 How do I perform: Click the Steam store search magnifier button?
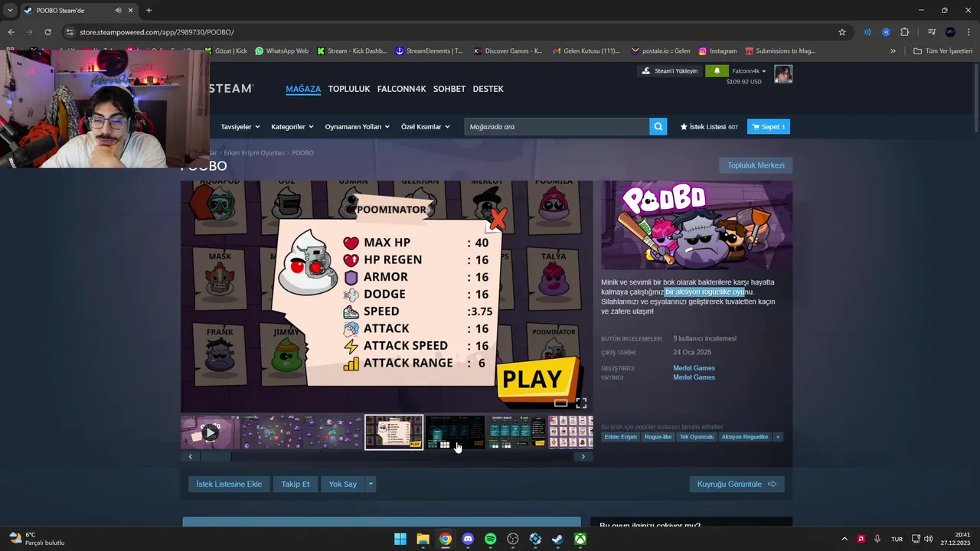click(x=658, y=127)
